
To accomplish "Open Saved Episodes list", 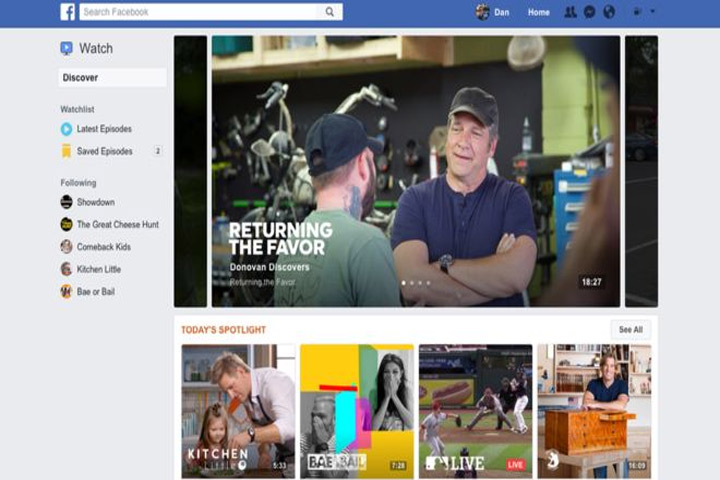I will click(x=105, y=151).
